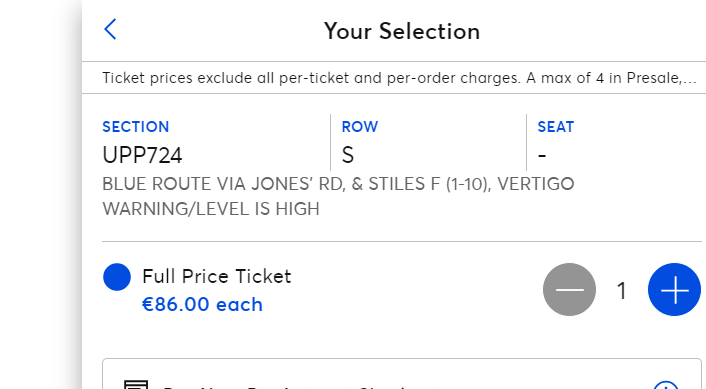
Task: Select the row value S
Action: (348, 155)
